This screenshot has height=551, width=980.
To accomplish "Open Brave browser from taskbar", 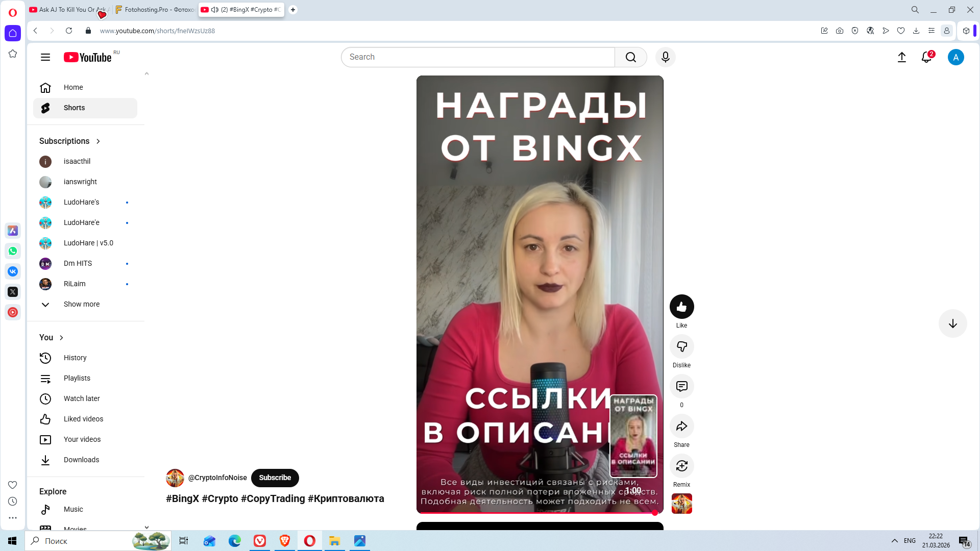I will click(x=285, y=541).
